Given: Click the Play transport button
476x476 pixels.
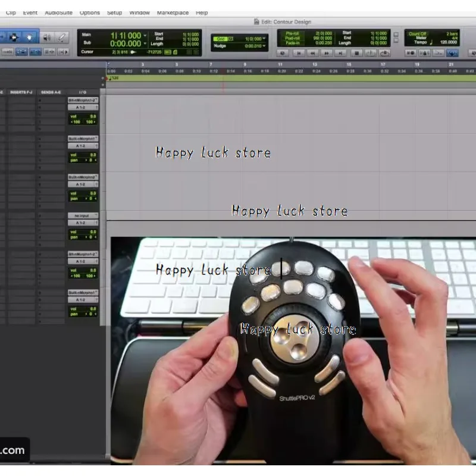Looking at the screenshot, I should pyautogui.click(x=371, y=53).
